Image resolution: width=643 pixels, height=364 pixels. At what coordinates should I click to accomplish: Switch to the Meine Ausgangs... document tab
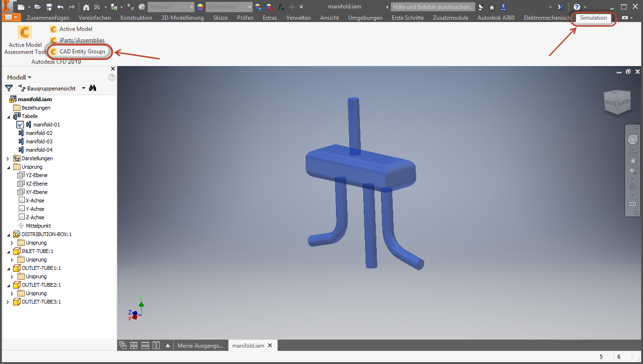point(201,346)
